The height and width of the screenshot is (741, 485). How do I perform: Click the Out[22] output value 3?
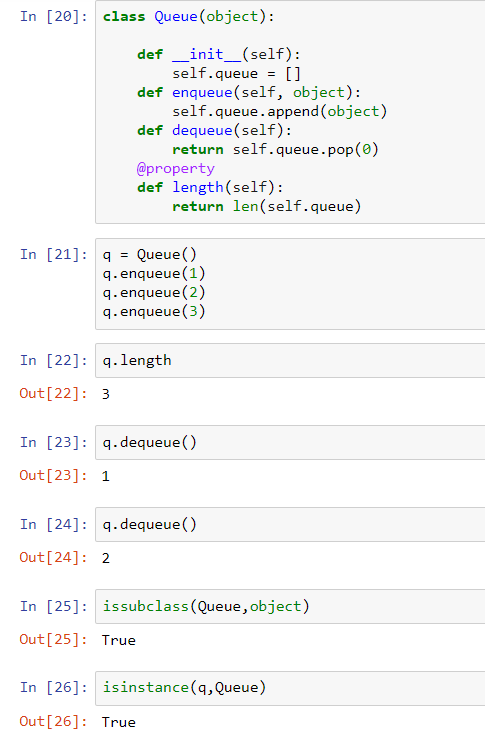click(106, 394)
